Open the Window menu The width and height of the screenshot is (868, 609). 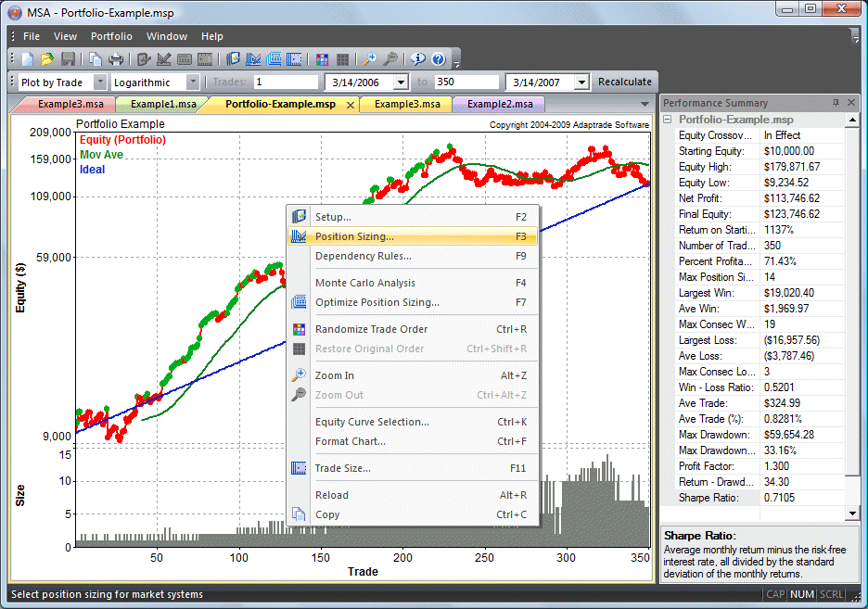[167, 36]
